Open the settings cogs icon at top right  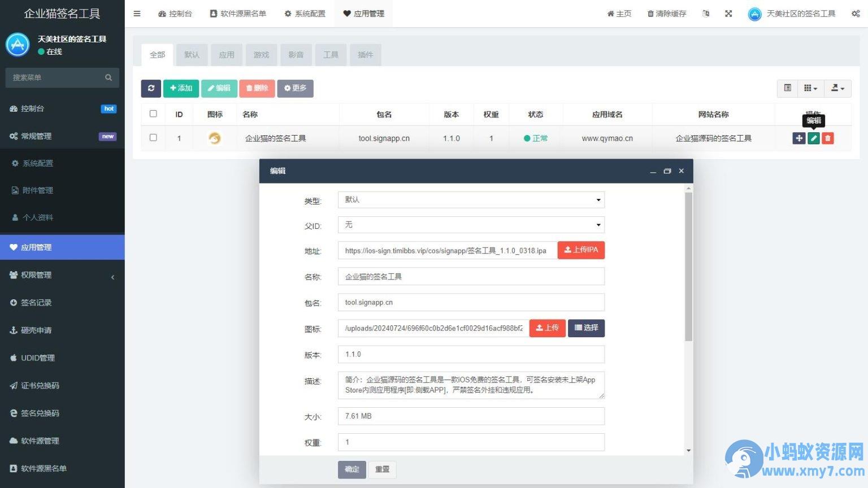tap(856, 14)
